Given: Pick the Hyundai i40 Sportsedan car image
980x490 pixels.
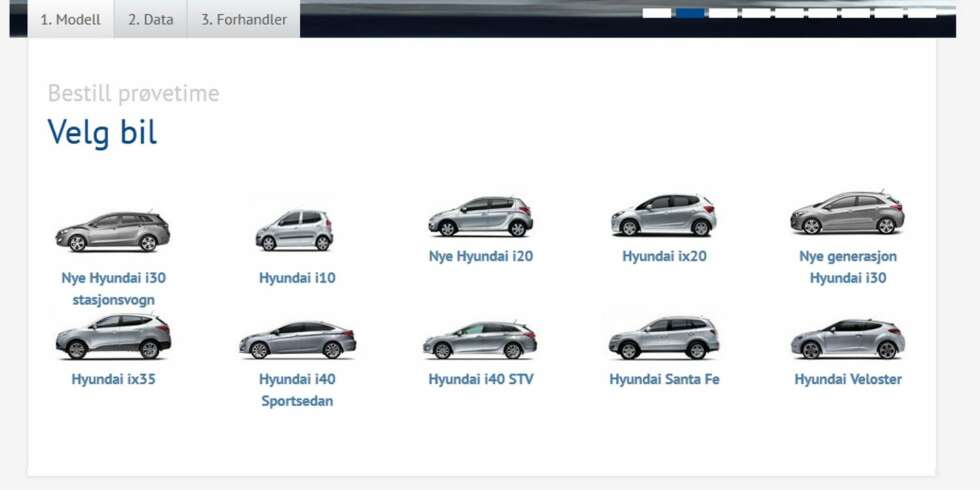Looking at the screenshot, I should pos(298,340).
